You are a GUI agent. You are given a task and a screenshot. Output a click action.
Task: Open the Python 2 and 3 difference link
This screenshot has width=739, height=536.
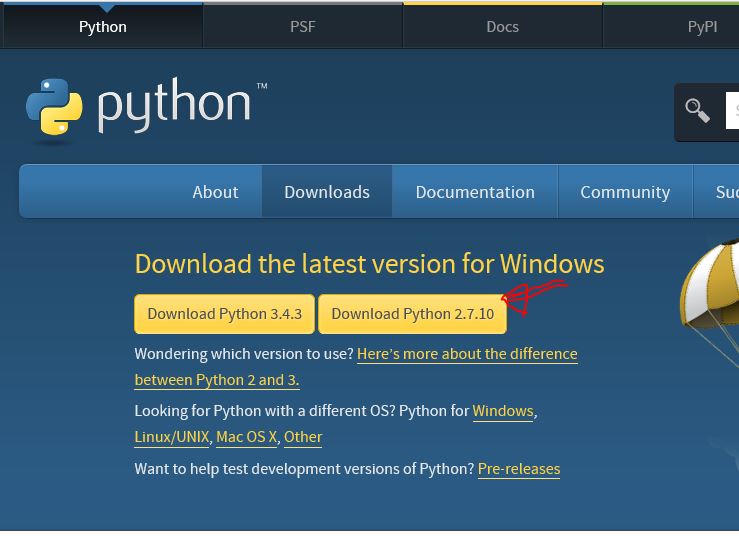tap(356, 367)
